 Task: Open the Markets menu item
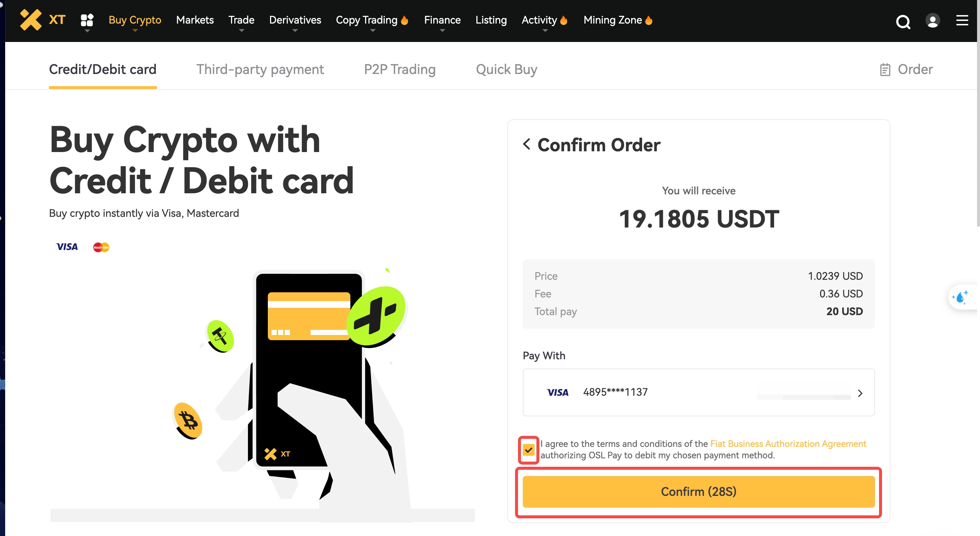[x=195, y=20]
